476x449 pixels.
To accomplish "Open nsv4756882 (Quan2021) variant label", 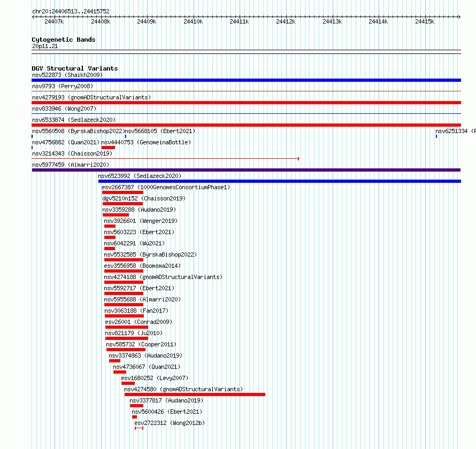I will coord(66,142).
